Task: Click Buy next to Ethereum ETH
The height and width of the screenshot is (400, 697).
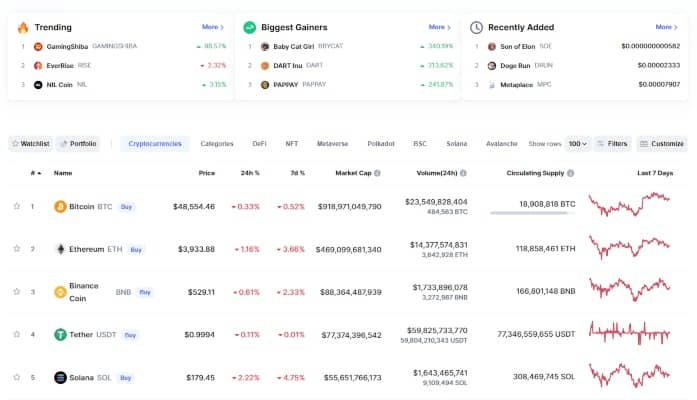Action: (x=136, y=250)
